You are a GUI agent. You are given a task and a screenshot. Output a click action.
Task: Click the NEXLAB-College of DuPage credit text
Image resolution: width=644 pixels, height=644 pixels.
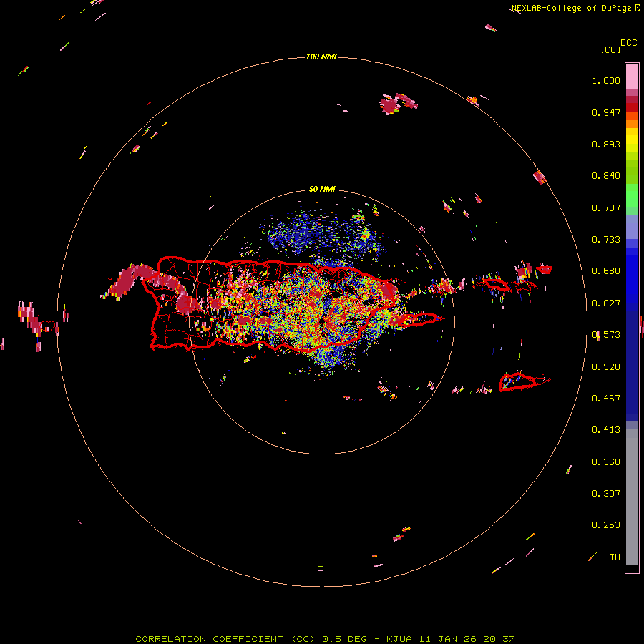(x=575, y=8)
